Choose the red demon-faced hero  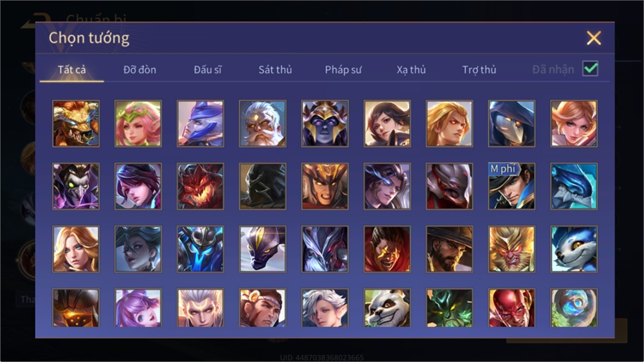click(x=200, y=186)
